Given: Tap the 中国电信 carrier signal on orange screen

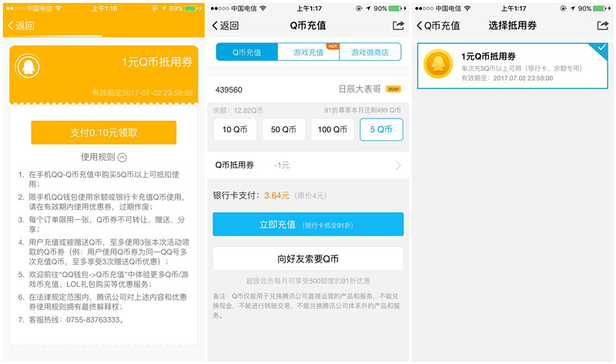Looking at the screenshot, I should pyautogui.click(x=39, y=8).
